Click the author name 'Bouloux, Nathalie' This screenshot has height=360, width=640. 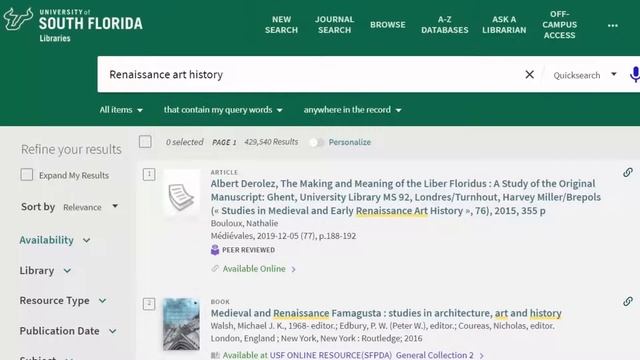244,223
